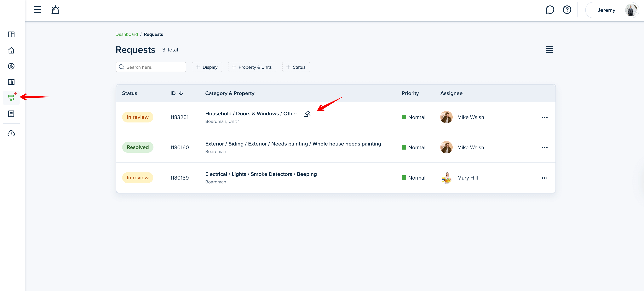Click the cloud download sidebar icon
The height and width of the screenshot is (291, 644).
(x=11, y=133)
